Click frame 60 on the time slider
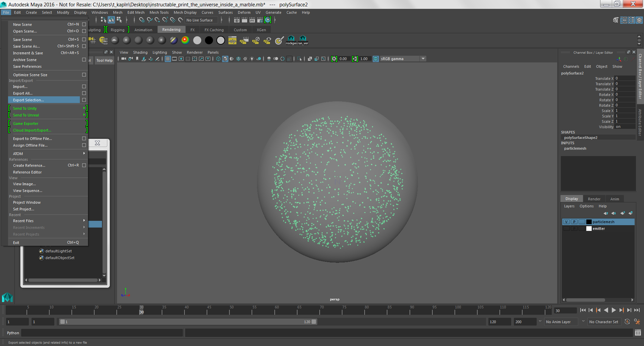644x346 pixels. click(276, 310)
